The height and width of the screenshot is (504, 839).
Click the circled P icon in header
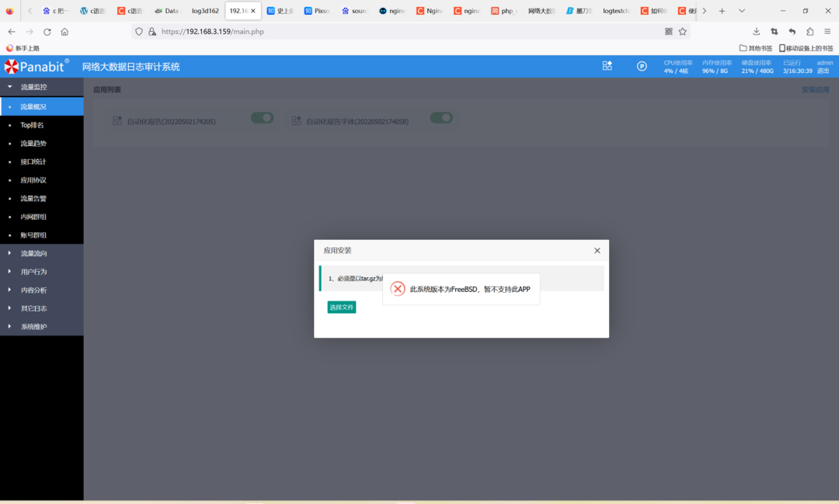pos(642,66)
